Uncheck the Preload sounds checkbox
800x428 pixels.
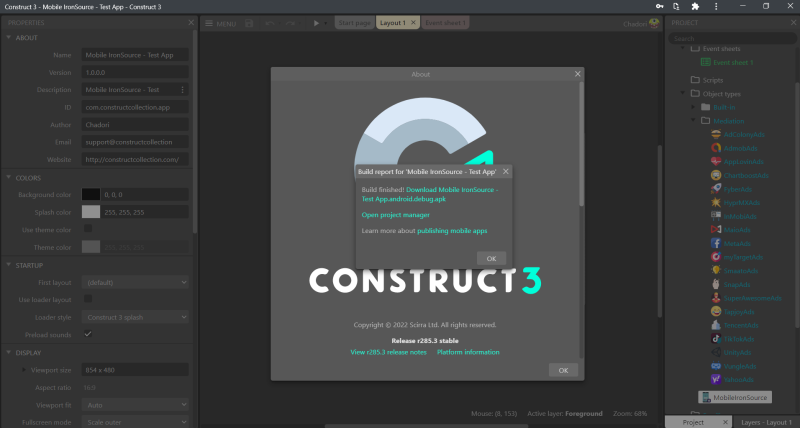click(x=88, y=334)
